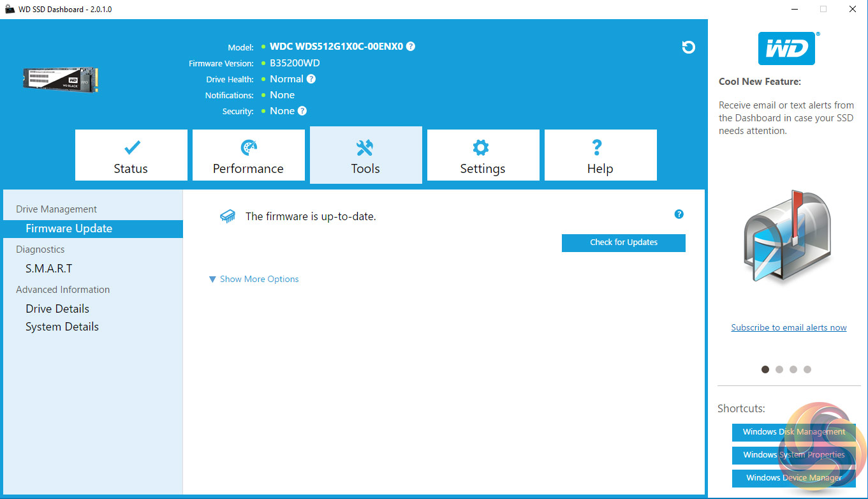
Task: Open the Settings tab
Action: click(483, 155)
